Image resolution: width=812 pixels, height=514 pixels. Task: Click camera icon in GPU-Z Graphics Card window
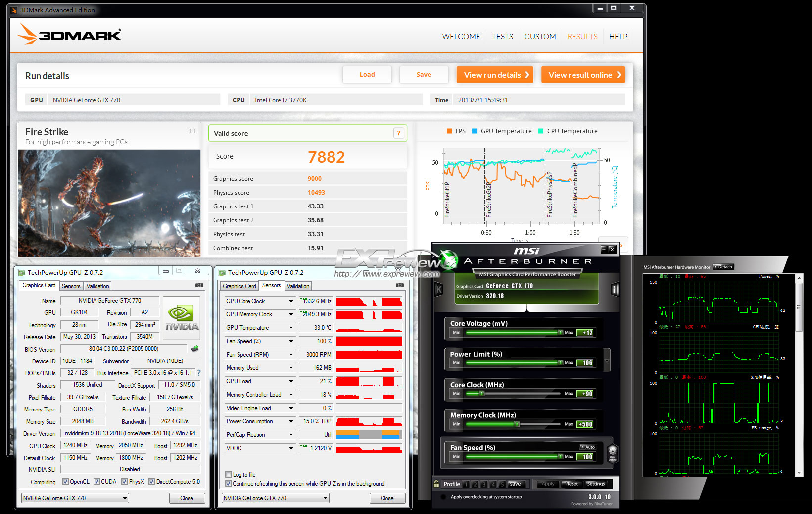point(199,285)
